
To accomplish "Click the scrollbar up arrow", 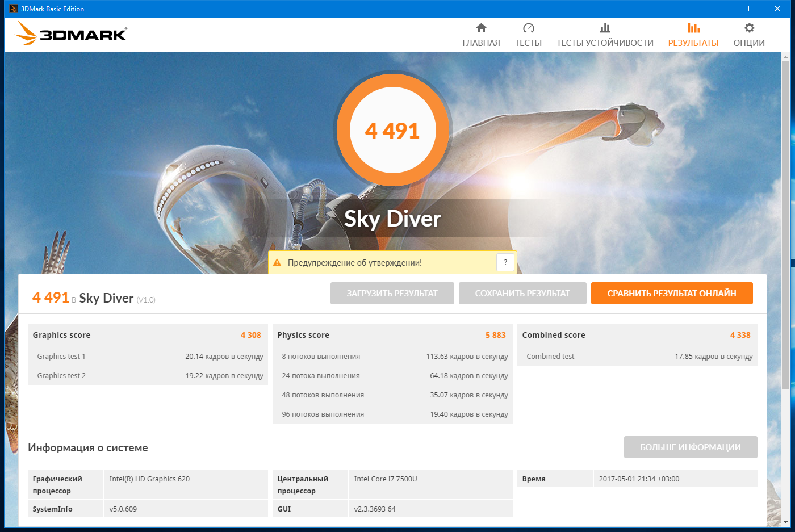I will pyautogui.click(x=785, y=56).
